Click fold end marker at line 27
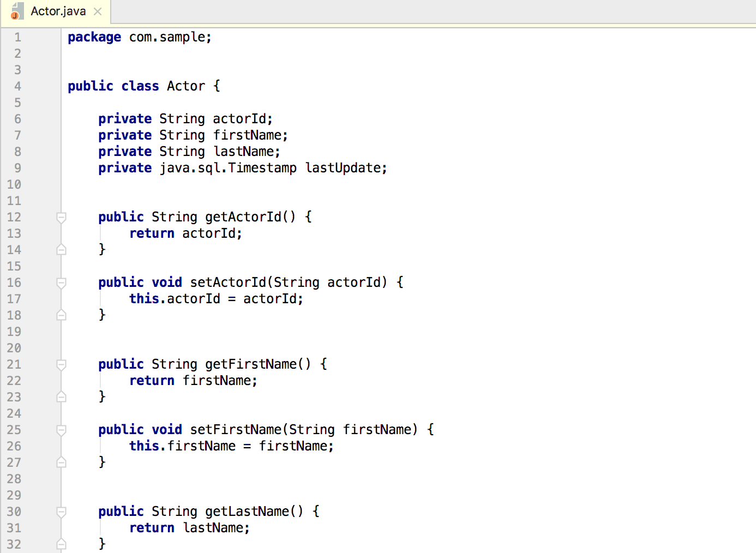Screen dimensions: 756x553 point(62,462)
